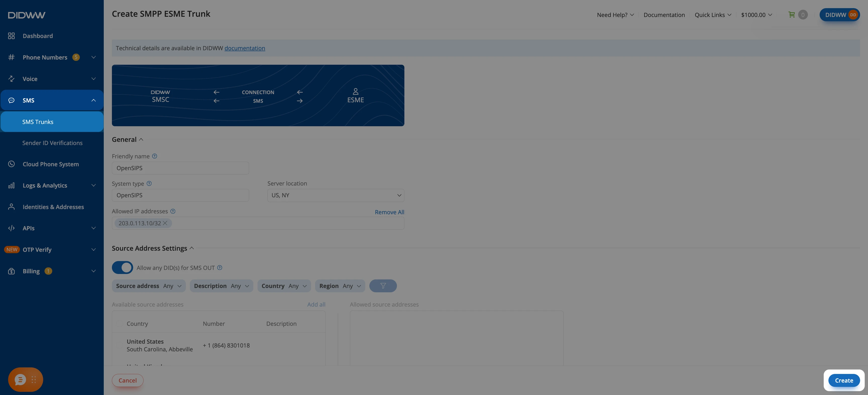This screenshot has height=395, width=868.
Task: Click help icon beside Allow any DID(s)
Action: click(x=220, y=268)
